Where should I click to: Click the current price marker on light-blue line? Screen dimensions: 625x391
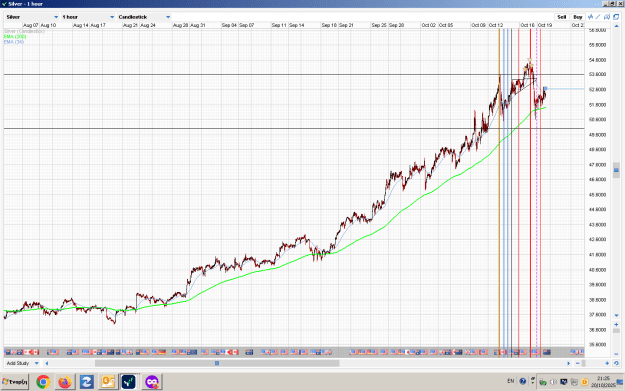click(x=545, y=88)
